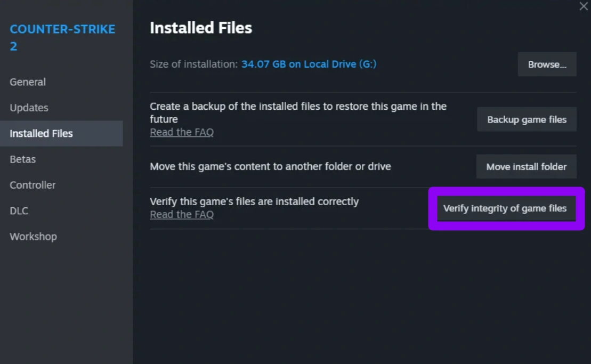Open the Controller settings tab
This screenshot has width=591, height=364.
coord(33,185)
